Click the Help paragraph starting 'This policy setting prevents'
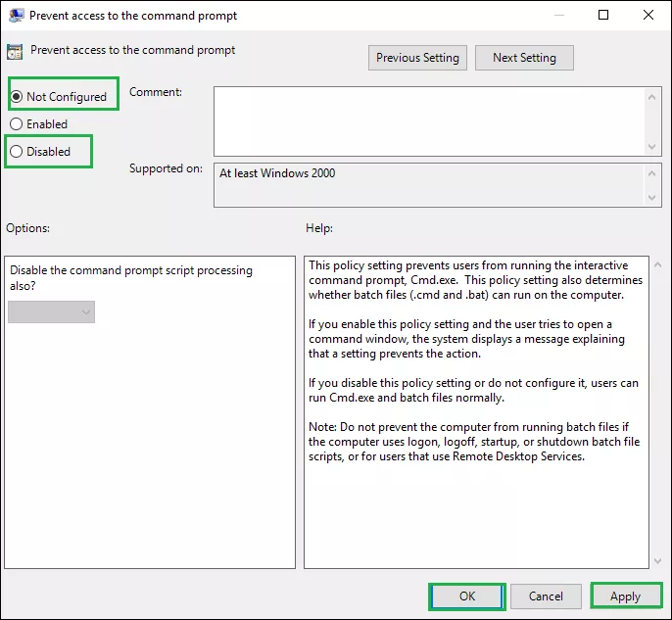The width and height of the screenshot is (672, 620). (475, 280)
